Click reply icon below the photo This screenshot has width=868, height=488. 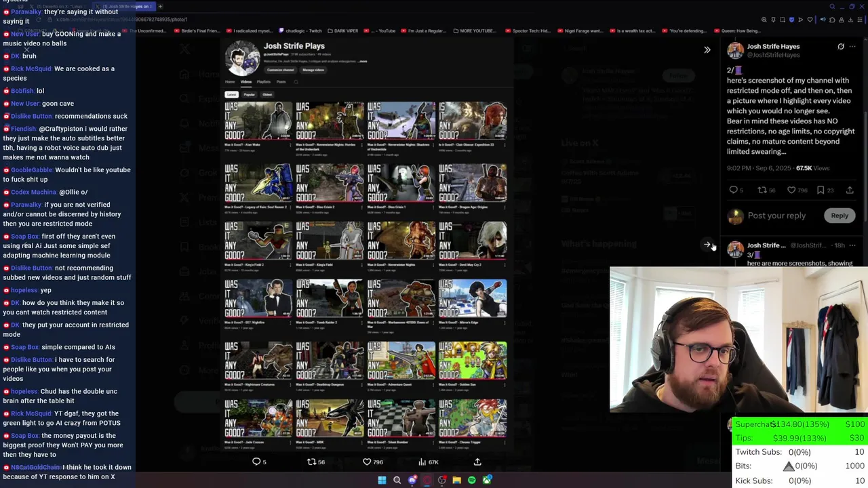(256, 462)
